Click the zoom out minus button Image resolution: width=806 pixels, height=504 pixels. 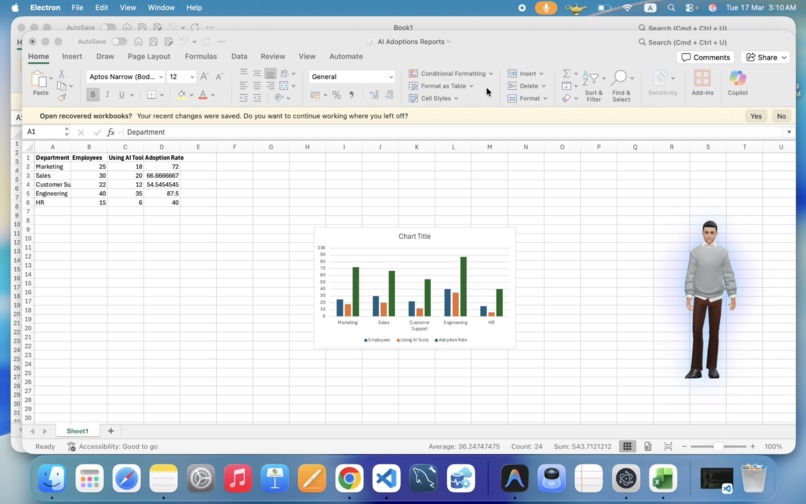(684, 446)
